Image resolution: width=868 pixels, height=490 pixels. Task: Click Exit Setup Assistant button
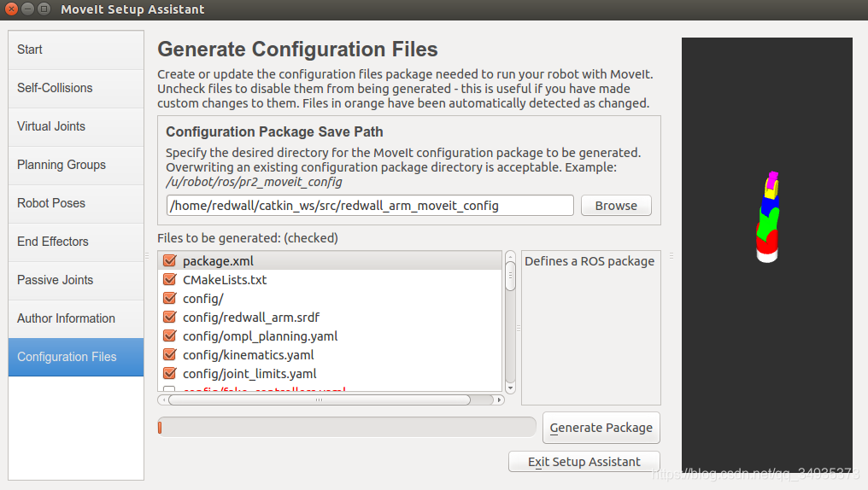pos(584,462)
